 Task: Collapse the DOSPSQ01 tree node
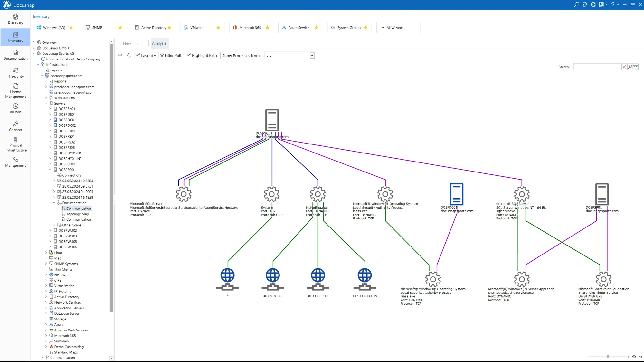(50, 170)
